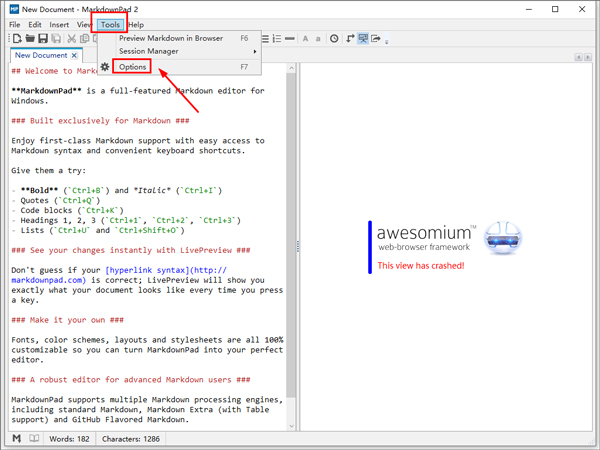The width and height of the screenshot is (600, 450).
Task: Open the Insert menu
Action: click(61, 25)
